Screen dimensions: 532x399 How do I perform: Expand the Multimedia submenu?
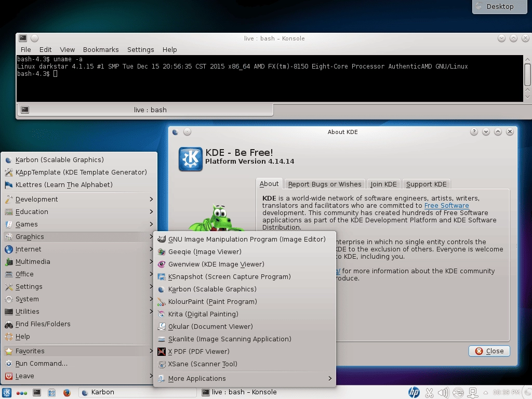coord(79,262)
